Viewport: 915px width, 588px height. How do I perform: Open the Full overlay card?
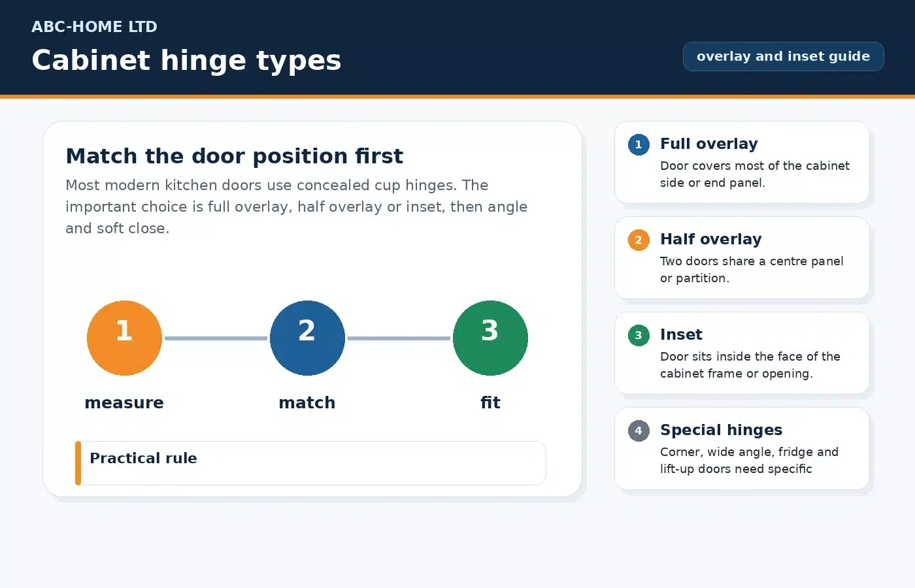(x=742, y=162)
